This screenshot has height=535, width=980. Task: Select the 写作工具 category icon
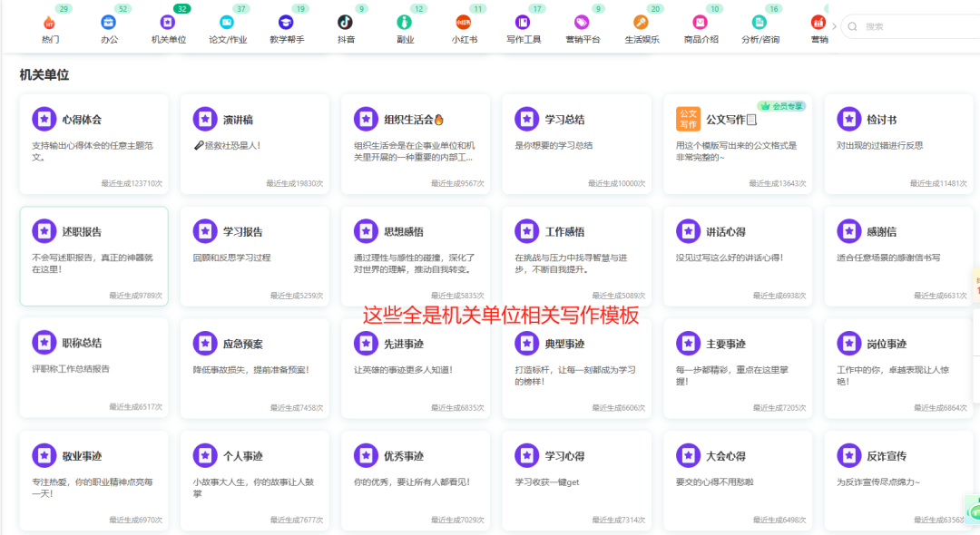coord(522,20)
